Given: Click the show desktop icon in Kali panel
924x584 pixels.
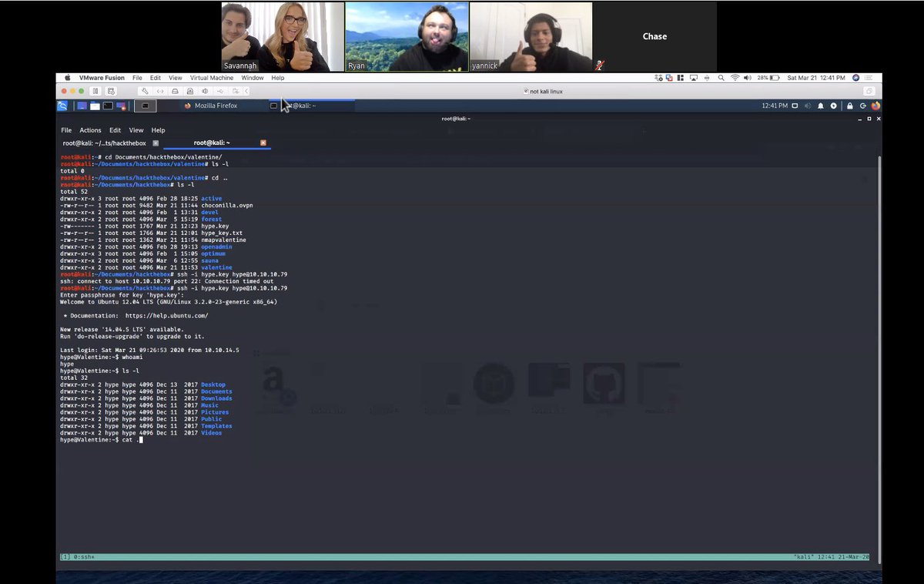Looking at the screenshot, I should click(x=82, y=106).
